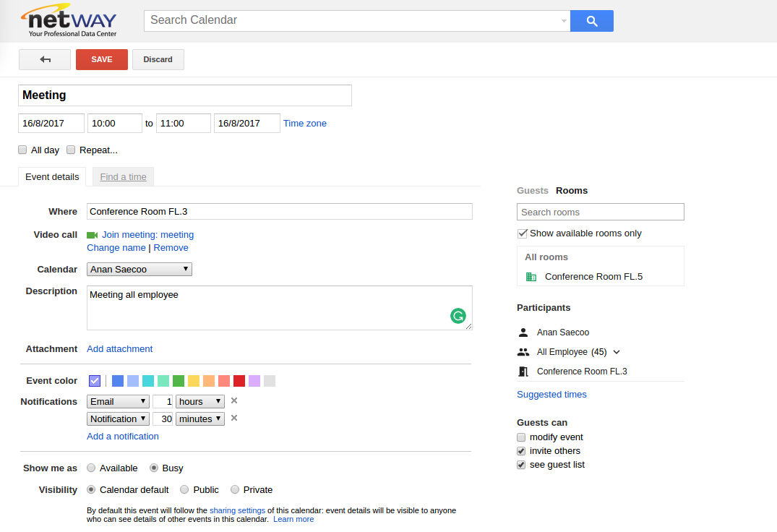Enable the All day checkbox
This screenshot has width=777, height=532.
pos(23,150)
